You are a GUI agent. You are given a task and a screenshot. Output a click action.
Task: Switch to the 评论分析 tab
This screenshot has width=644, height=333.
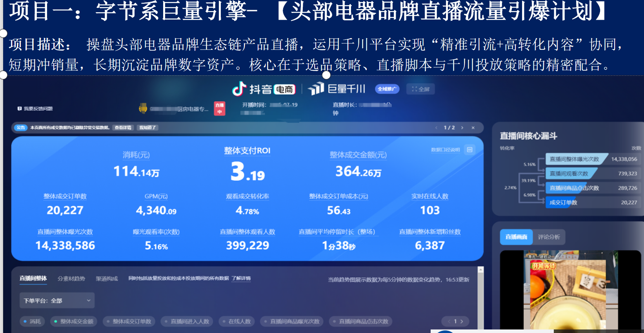pyautogui.click(x=549, y=237)
